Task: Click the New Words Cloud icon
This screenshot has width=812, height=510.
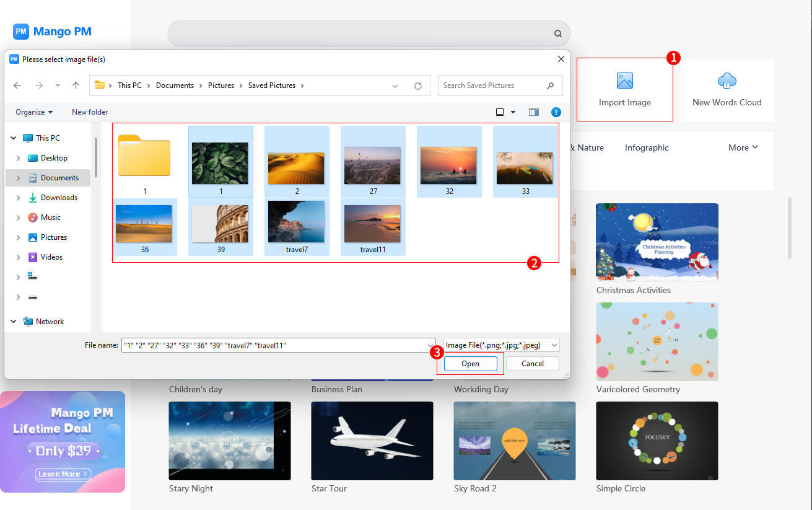Action: click(x=726, y=81)
